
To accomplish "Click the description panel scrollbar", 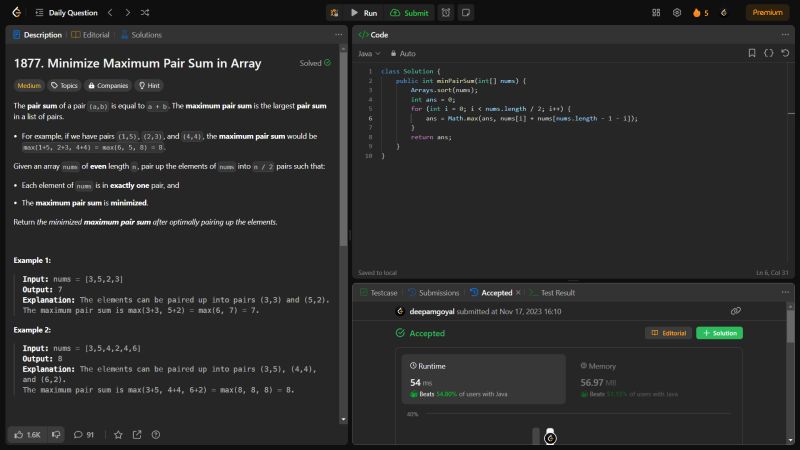I will pos(343,148).
